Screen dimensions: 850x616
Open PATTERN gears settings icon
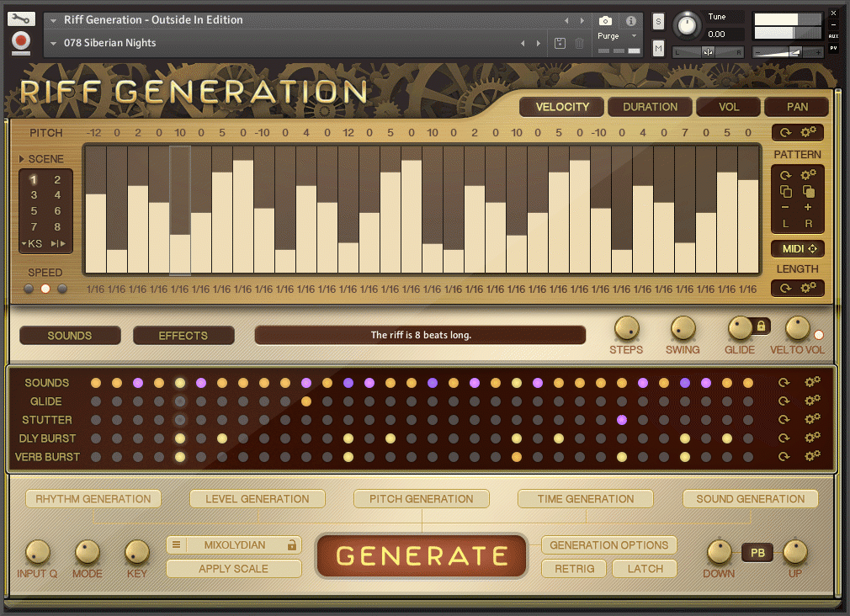pyautogui.click(x=808, y=174)
